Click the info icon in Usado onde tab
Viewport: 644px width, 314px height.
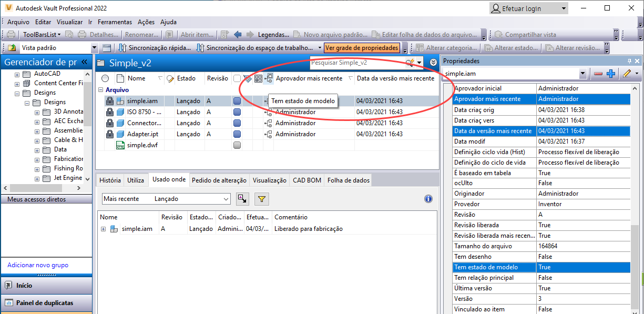[428, 199]
